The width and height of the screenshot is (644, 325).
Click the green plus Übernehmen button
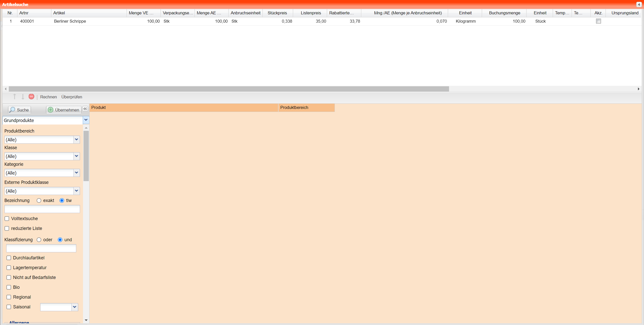[x=64, y=110]
